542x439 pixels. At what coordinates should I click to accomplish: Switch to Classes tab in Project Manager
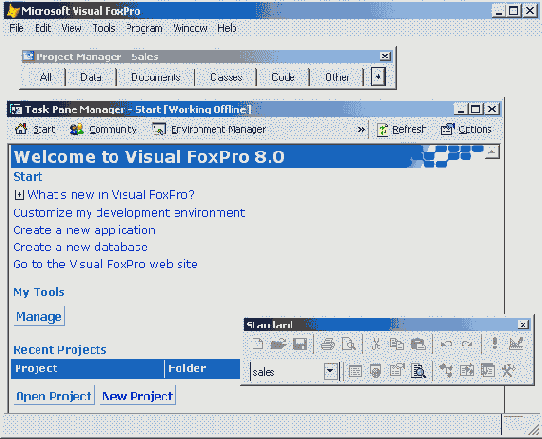(226, 77)
